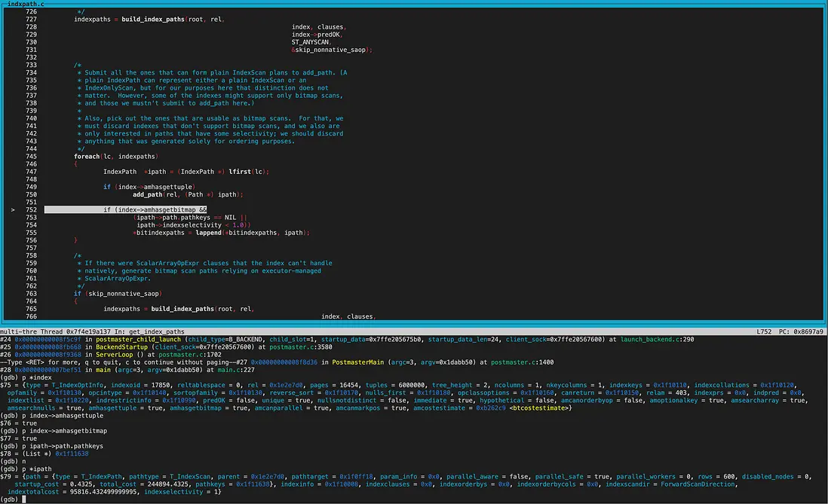This screenshot has height=504, width=828.
Task: Select line number 727 in the source gutter
Action: [x=30, y=20]
